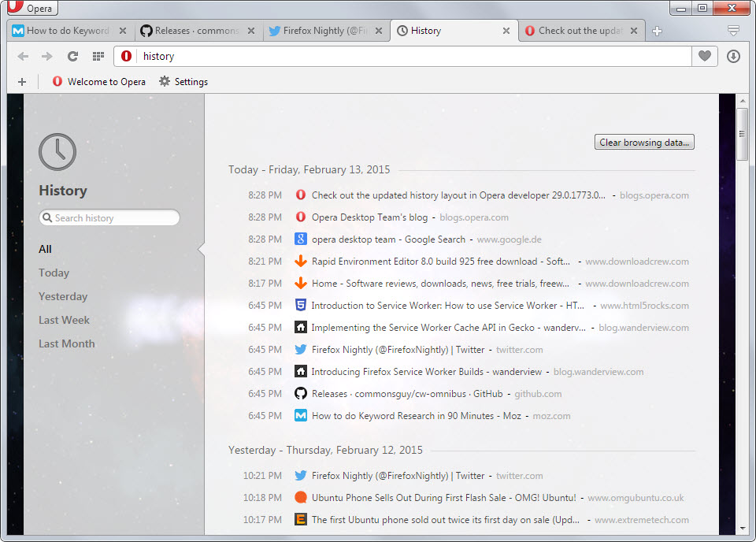756x542 pixels.
Task: Open Speed Dial grid icon
Action: (x=98, y=57)
